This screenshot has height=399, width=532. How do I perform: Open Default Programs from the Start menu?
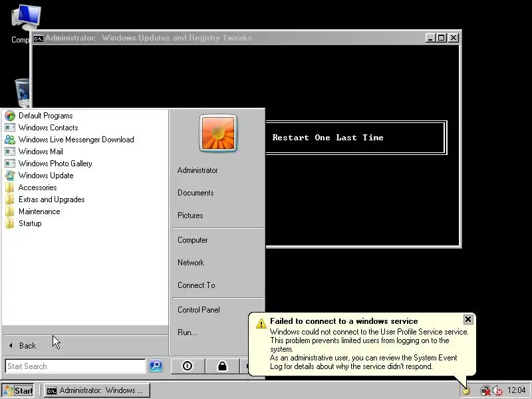pos(45,116)
